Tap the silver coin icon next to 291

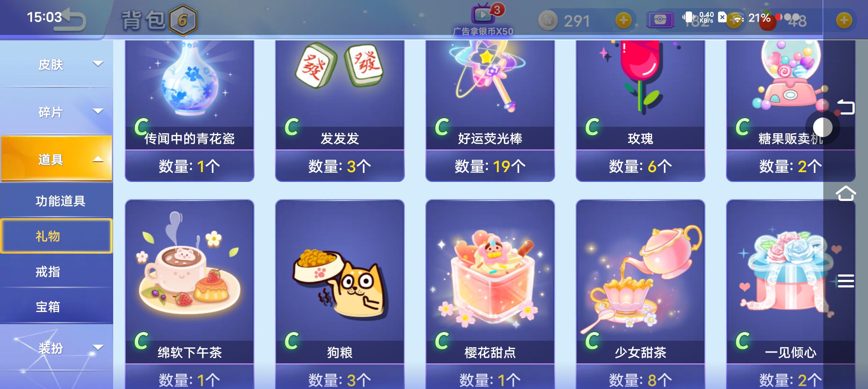(x=548, y=21)
